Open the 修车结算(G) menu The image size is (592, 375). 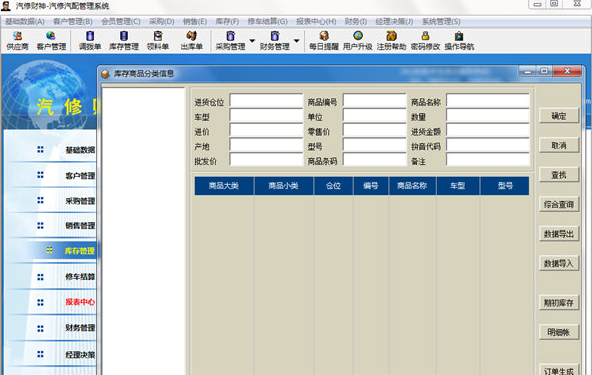pyautogui.click(x=267, y=22)
